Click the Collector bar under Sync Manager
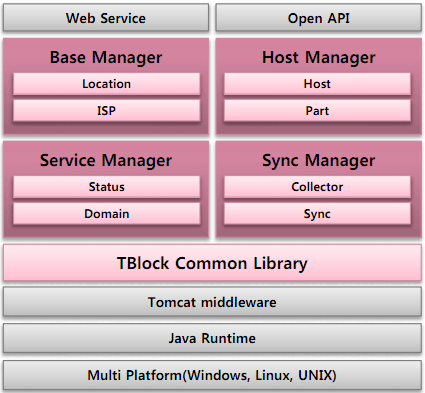This screenshot has width=425, height=393. (x=317, y=187)
